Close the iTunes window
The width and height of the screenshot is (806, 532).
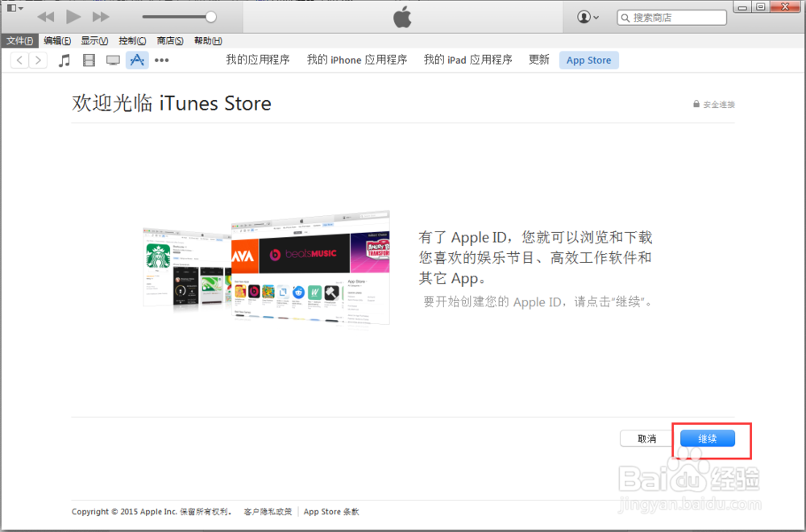tap(786, 7)
